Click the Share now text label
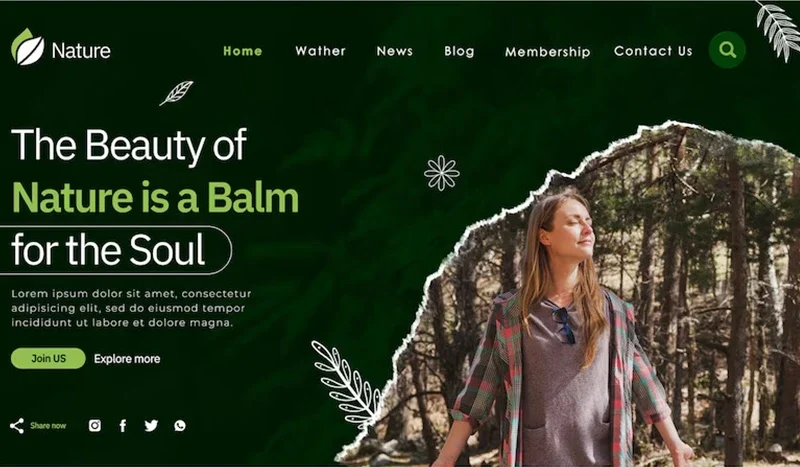This screenshot has height=467, width=800. coord(48,426)
